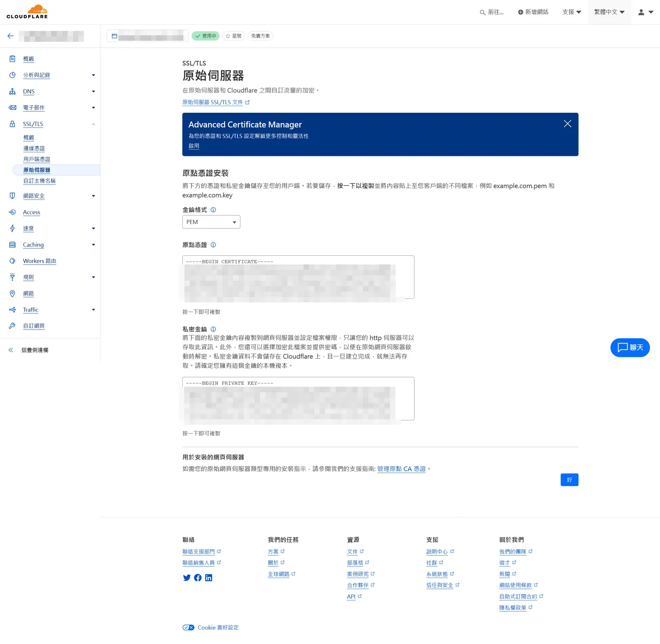Click the Cloudflare logo in header
The height and width of the screenshot is (644, 660).
(x=27, y=12)
